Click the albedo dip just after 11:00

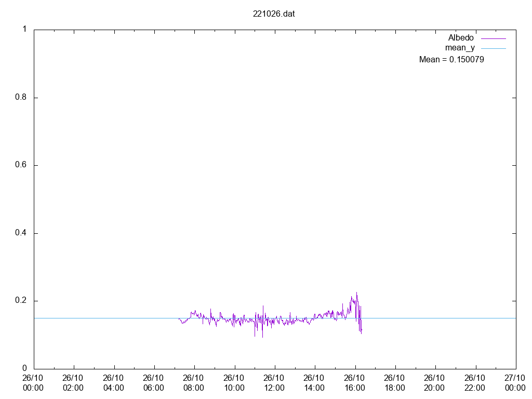pyautogui.click(x=262, y=337)
